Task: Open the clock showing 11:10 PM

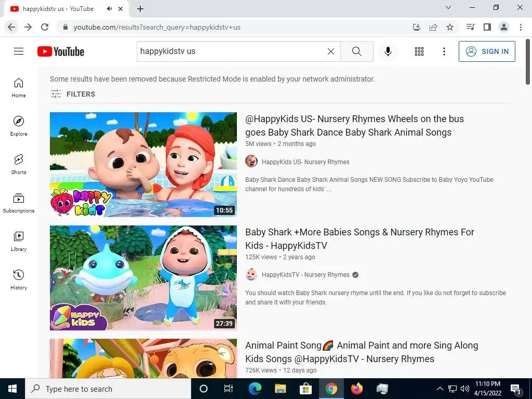Action: [x=487, y=389]
